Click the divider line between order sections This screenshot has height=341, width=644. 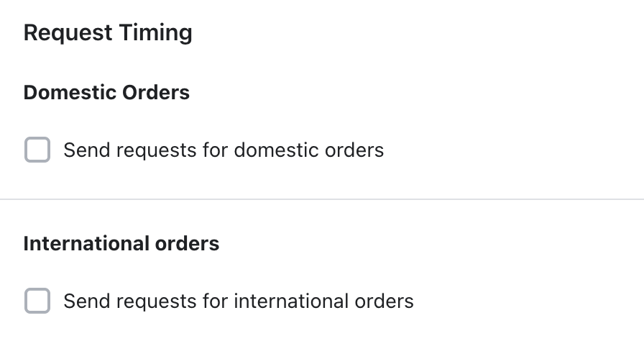pos(322,199)
